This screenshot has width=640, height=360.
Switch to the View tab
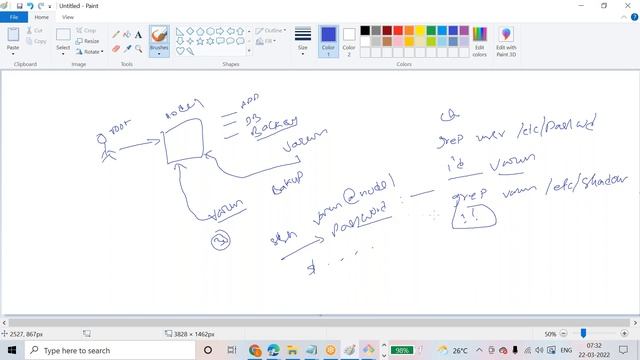coord(68,17)
